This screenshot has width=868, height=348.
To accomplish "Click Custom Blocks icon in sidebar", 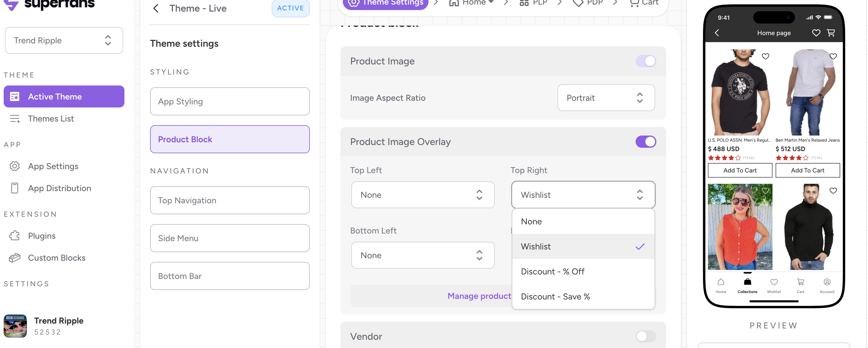I will point(15,258).
